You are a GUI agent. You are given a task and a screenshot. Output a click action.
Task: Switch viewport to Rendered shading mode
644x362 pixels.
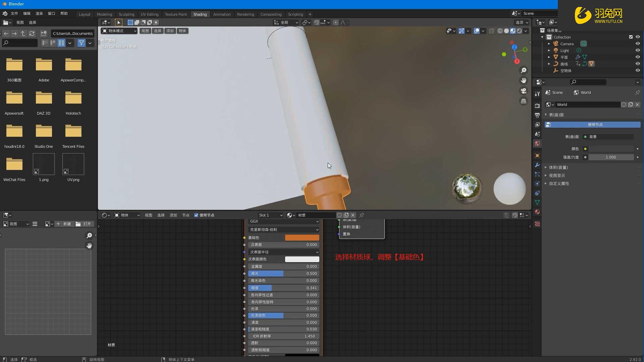[520, 31]
